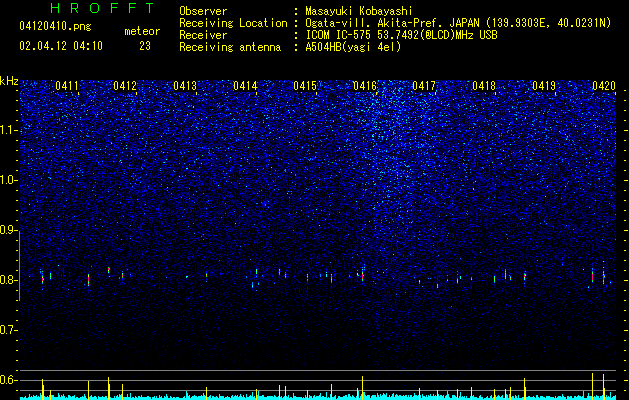Click the Ogata-vill. Akita-Pref. JAPAN location text
629x400 pixels.
tap(458, 23)
